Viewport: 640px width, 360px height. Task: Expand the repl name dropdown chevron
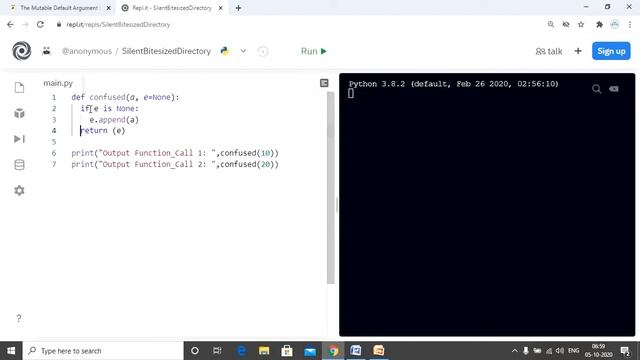(x=243, y=51)
